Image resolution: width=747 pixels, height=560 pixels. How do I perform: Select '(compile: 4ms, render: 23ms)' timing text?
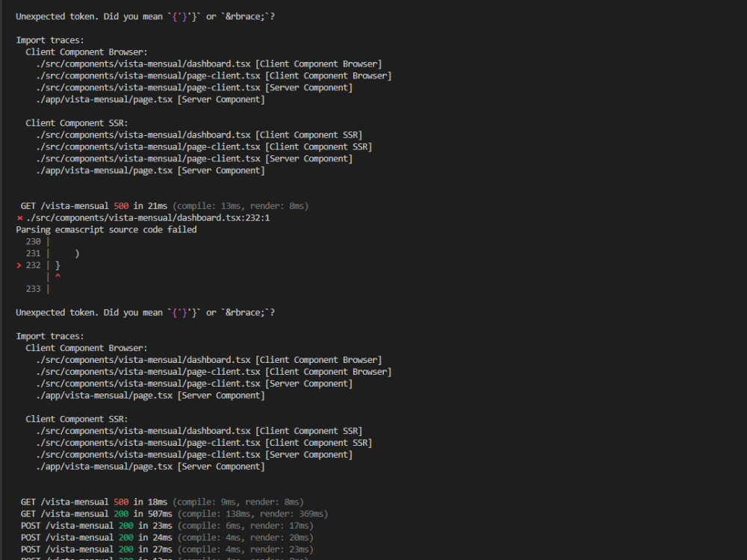(x=245, y=549)
